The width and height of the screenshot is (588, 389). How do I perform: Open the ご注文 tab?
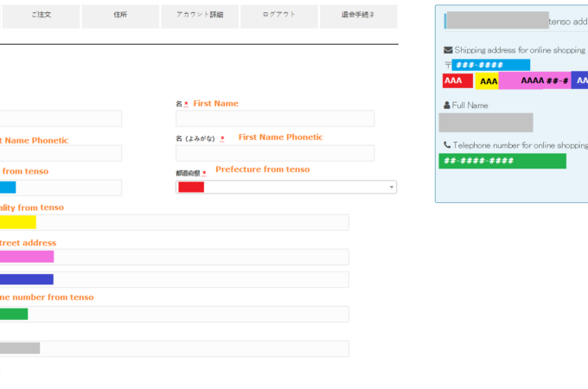[40, 16]
